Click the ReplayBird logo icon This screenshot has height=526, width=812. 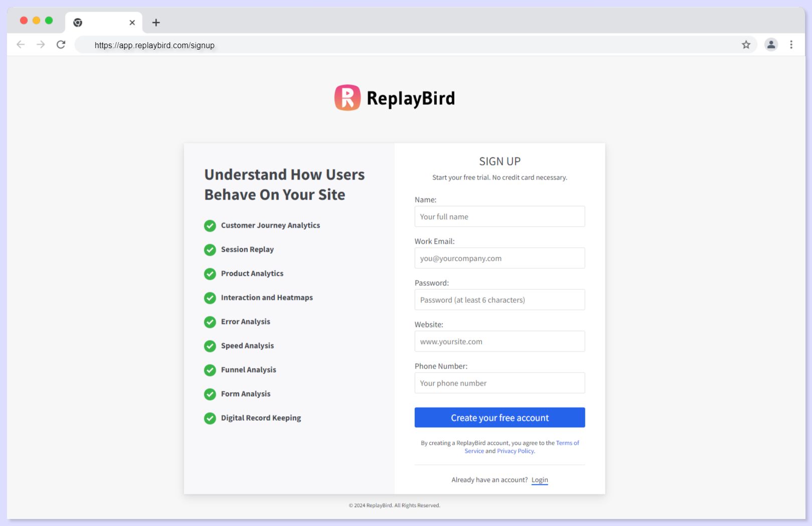click(348, 97)
